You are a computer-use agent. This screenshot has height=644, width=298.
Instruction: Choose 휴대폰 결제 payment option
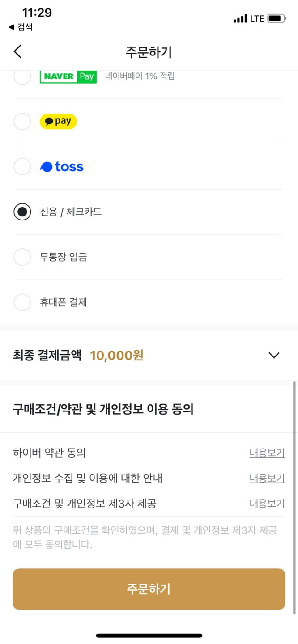pos(149,303)
